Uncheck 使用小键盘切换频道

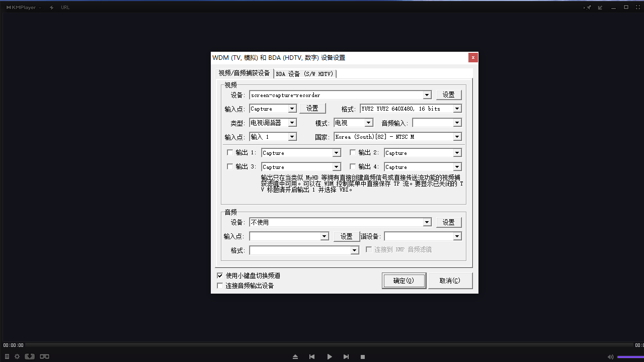tap(220, 275)
